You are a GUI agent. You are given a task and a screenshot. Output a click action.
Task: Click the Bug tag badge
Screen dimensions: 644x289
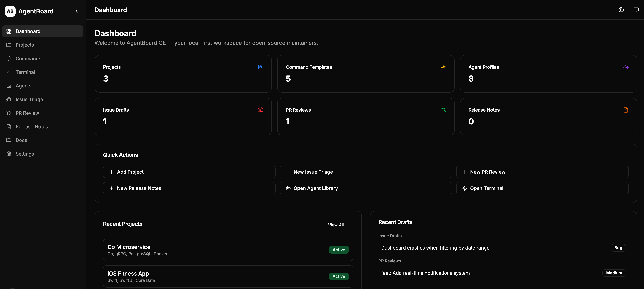pyautogui.click(x=618, y=248)
